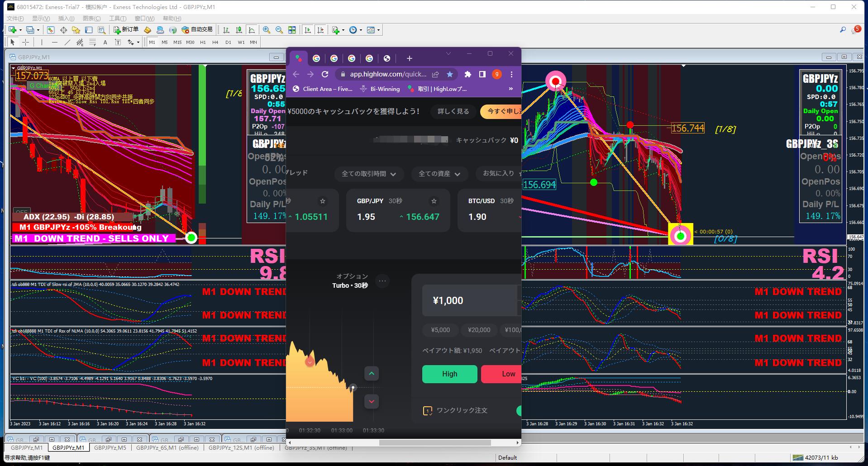Open the arrows objects dropdown
868x466 pixels.
point(133,42)
